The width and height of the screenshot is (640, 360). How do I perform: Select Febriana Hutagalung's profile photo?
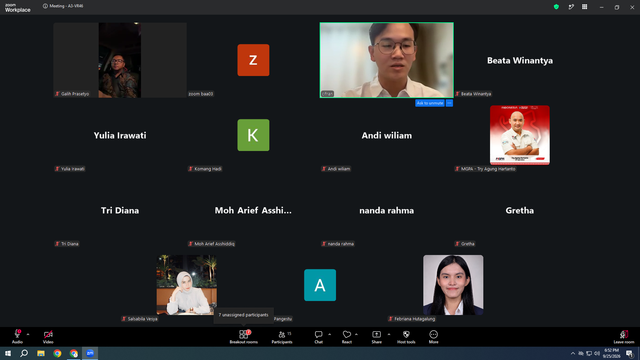click(453, 285)
